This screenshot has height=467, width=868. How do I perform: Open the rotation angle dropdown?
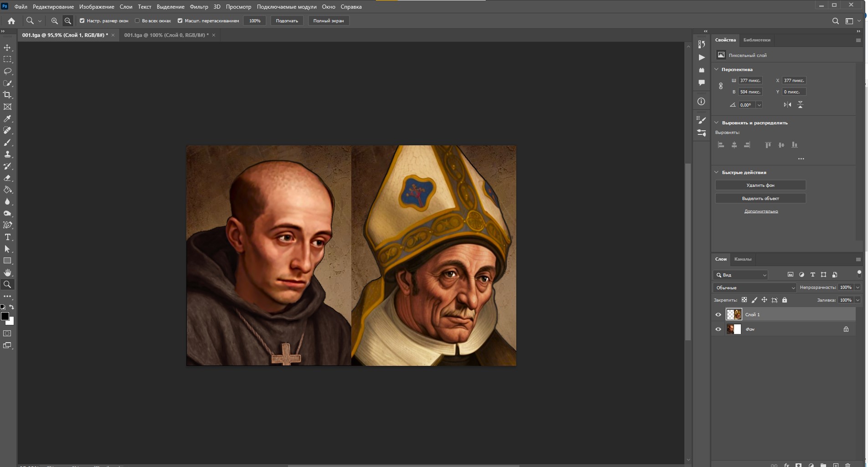[x=759, y=105]
